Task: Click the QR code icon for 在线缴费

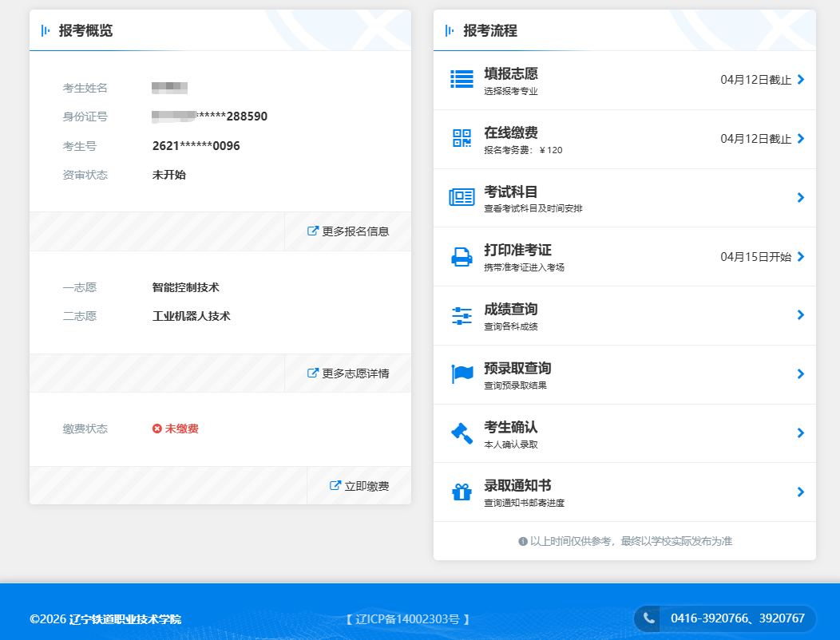Action: 462,138
